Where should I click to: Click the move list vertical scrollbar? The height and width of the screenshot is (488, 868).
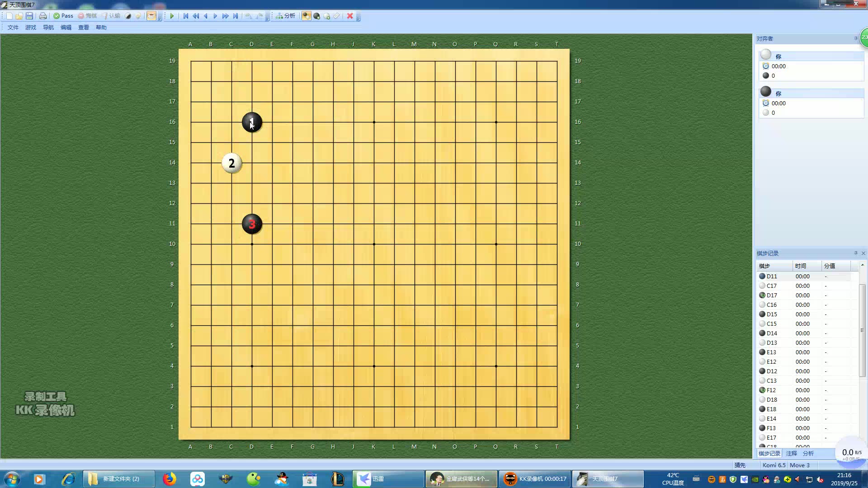click(x=862, y=330)
